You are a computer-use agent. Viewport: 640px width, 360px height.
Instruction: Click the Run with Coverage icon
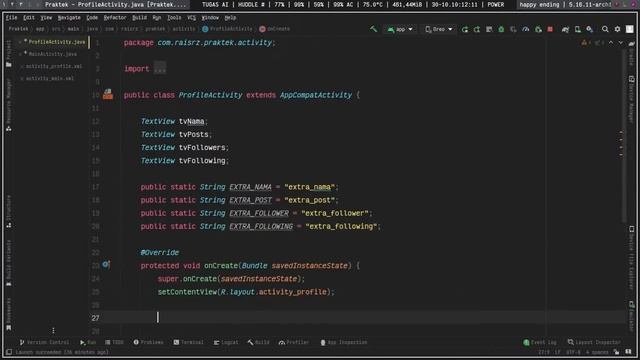click(x=513, y=29)
